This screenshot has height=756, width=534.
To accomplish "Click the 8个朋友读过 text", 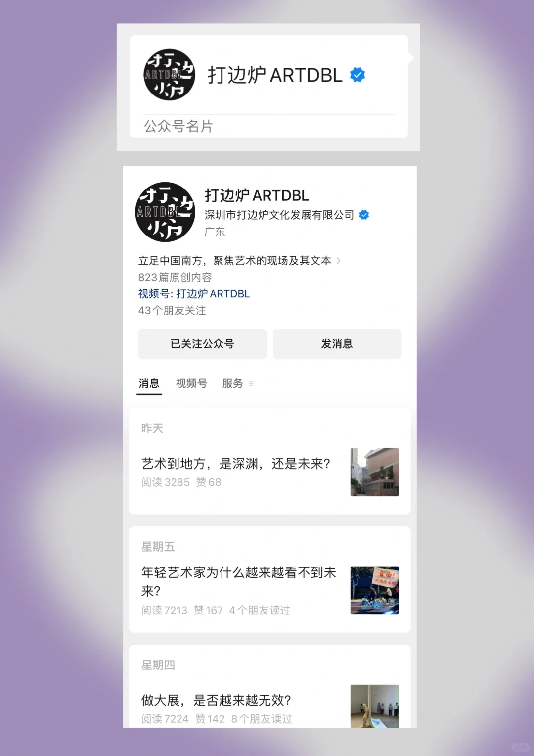I will tap(262, 719).
